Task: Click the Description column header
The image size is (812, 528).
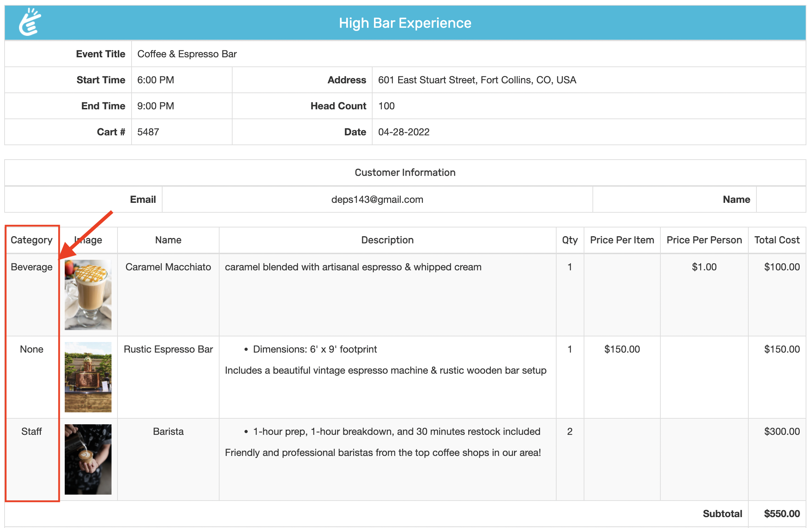Action: [x=387, y=240]
